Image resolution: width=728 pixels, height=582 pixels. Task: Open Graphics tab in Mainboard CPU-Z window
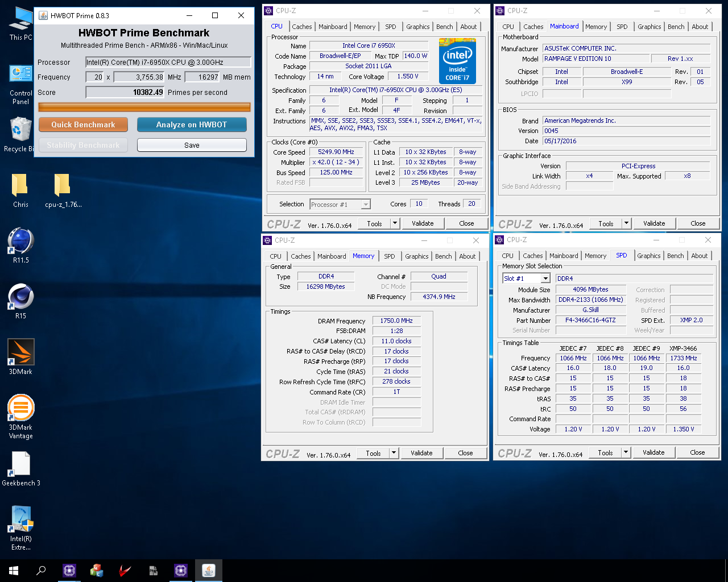[x=650, y=27]
